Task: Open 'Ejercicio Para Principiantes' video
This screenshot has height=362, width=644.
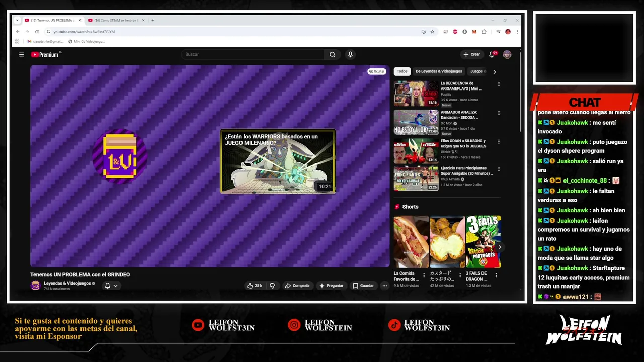Action: click(x=416, y=178)
